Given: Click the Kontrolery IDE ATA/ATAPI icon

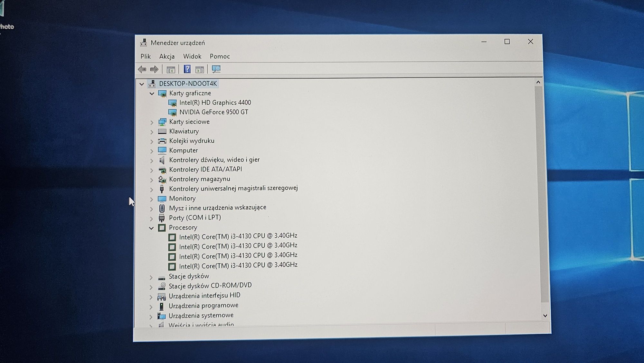Looking at the screenshot, I should [162, 170].
